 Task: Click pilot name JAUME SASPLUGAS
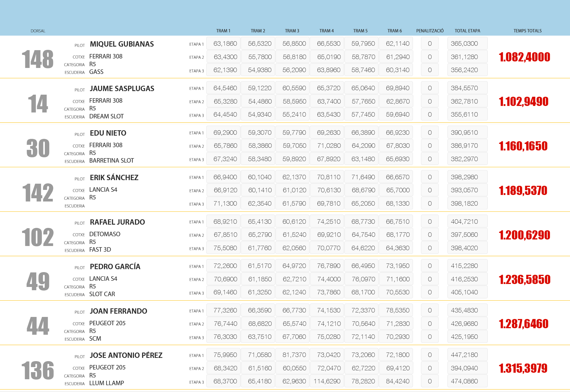click(x=122, y=89)
